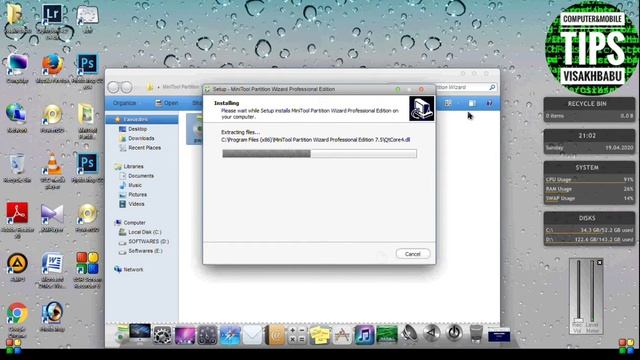Open VLC media player shortcut
Viewport: 640px width, 360px height.
click(52, 164)
